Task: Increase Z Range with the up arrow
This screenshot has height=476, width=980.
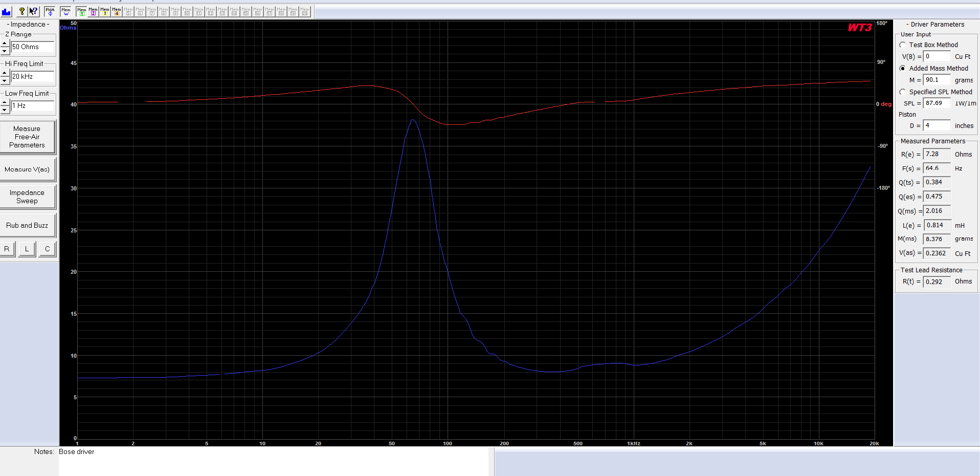Action: tap(5, 44)
